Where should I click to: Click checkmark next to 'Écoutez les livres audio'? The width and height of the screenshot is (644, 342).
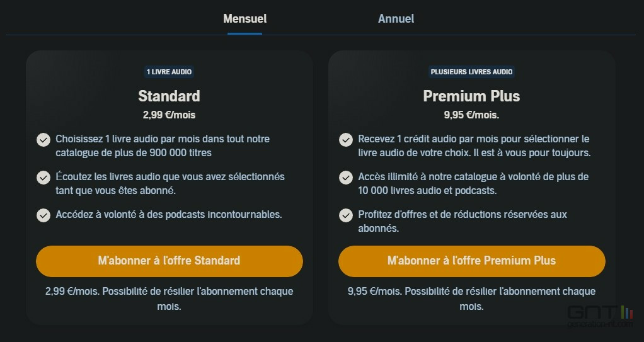tap(43, 178)
